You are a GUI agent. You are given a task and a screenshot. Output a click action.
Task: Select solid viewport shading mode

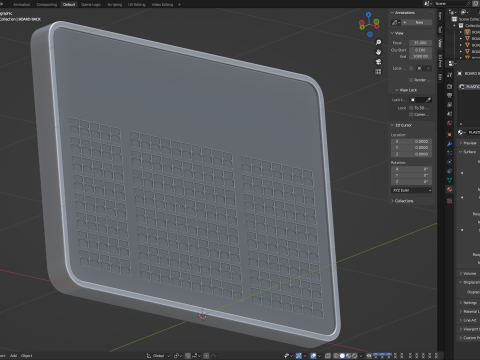tap(342, 356)
